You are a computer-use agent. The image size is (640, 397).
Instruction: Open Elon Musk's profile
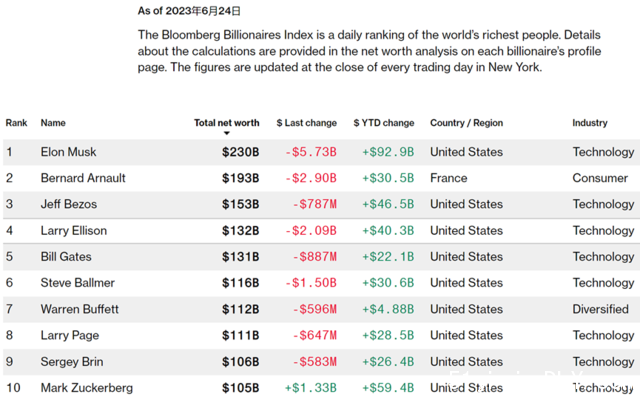coord(68,152)
